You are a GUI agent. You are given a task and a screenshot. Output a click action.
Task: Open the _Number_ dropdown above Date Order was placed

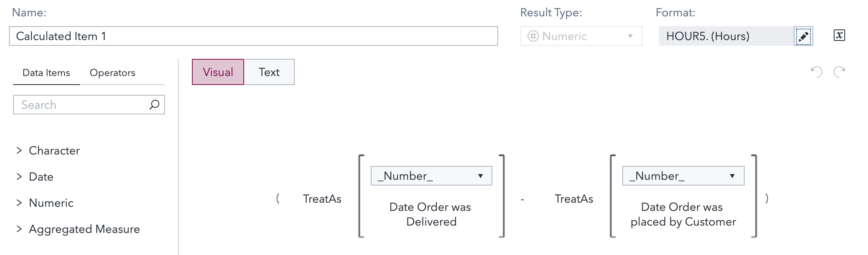coord(683,176)
